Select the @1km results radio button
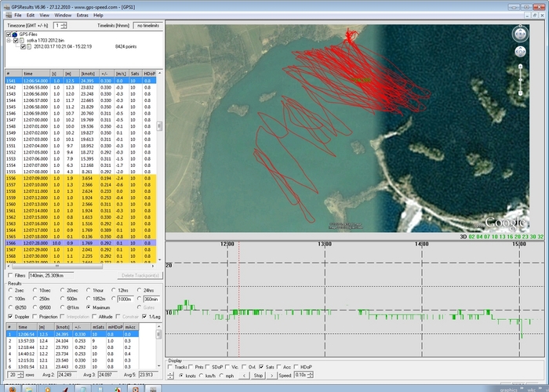Screen dimensions: 549x392 (x=62, y=307)
